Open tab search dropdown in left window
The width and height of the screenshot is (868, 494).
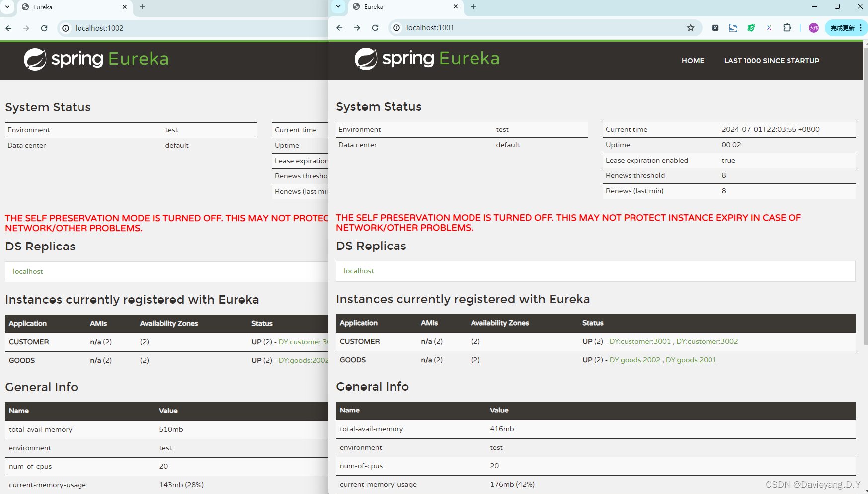click(x=7, y=7)
